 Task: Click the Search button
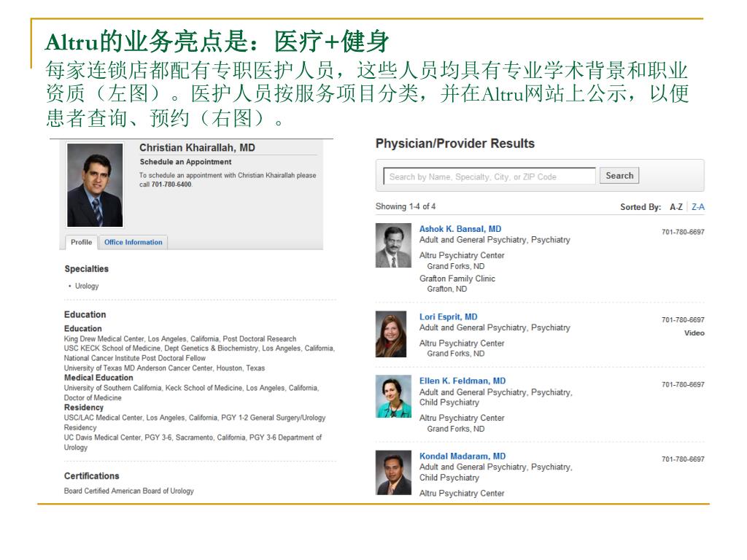click(619, 175)
